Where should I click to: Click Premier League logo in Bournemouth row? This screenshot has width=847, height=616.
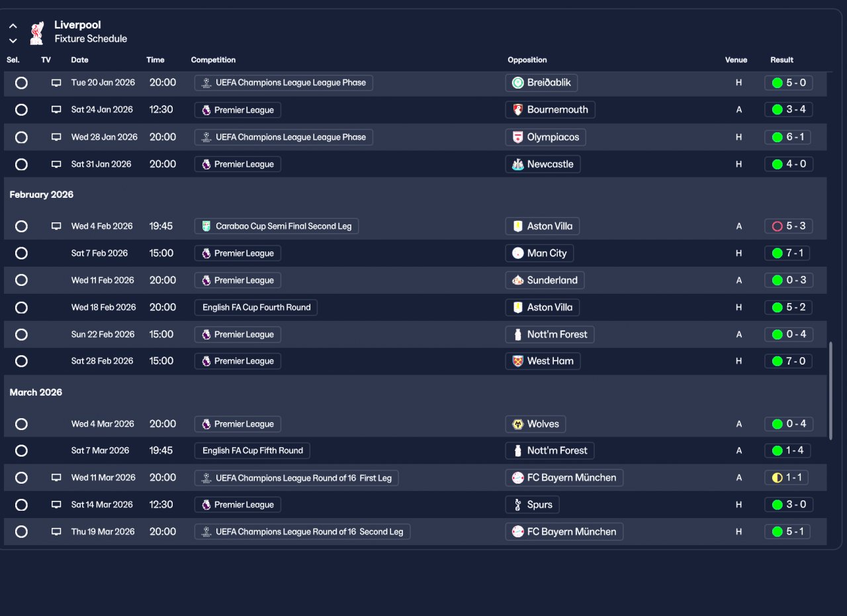(x=206, y=110)
